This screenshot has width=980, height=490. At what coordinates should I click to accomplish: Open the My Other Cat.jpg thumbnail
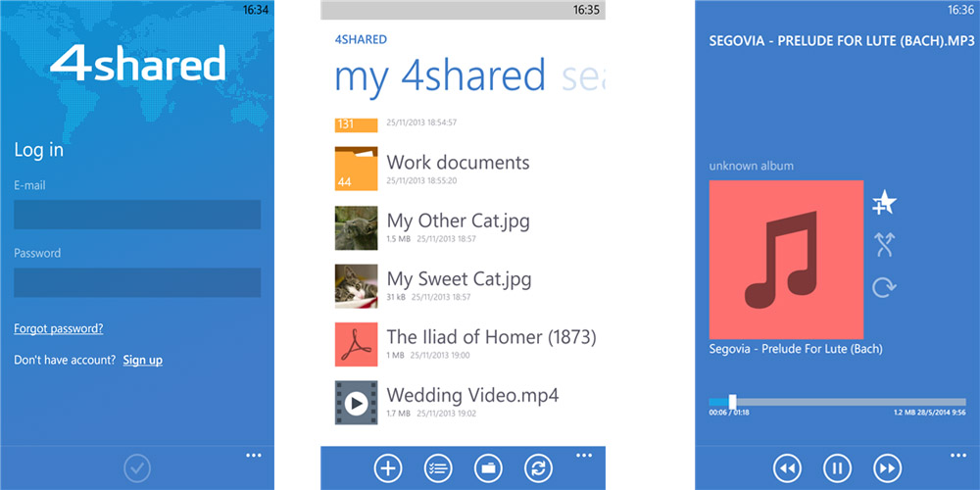(x=357, y=228)
